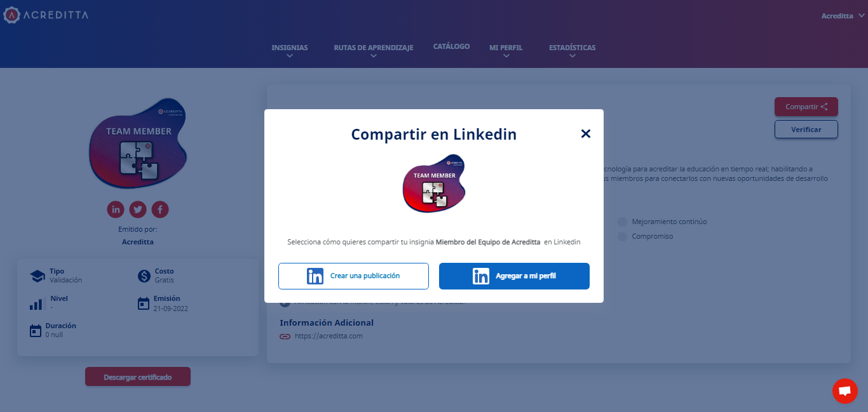This screenshot has width=868, height=412.
Task: Select the Mejoramiento continúo skill
Action: [669, 222]
